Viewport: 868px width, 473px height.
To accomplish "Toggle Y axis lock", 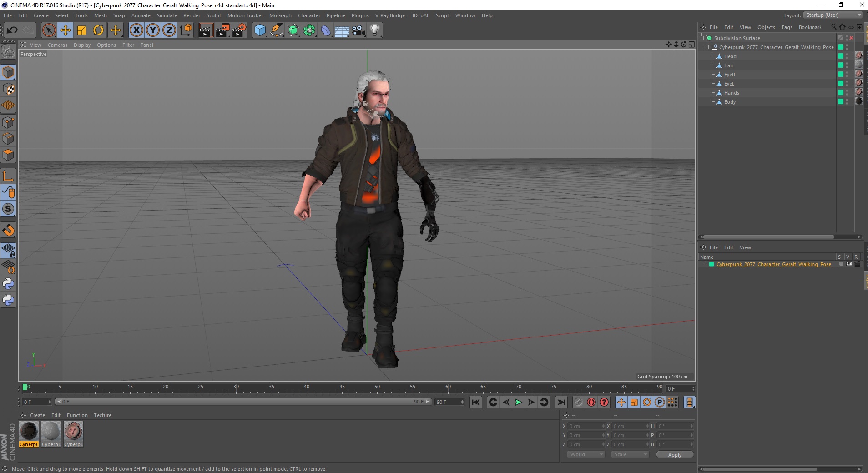I will pyautogui.click(x=153, y=30).
